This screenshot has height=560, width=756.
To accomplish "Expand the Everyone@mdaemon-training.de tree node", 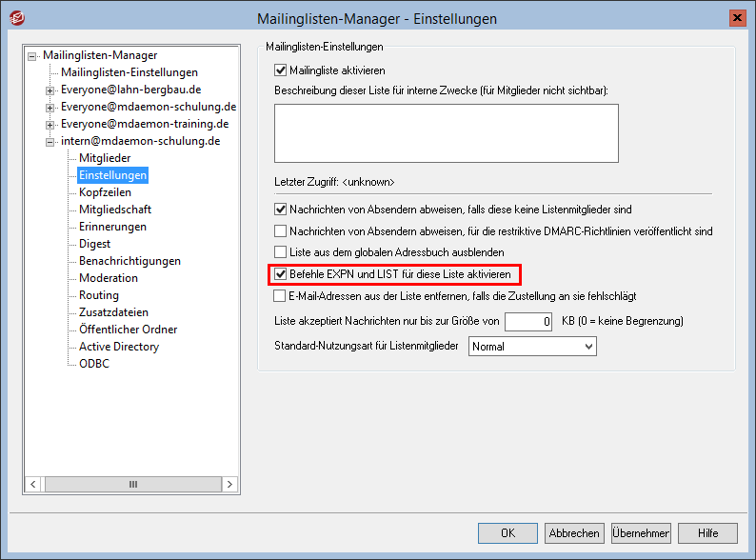I will pyautogui.click(x=50, y=124).
